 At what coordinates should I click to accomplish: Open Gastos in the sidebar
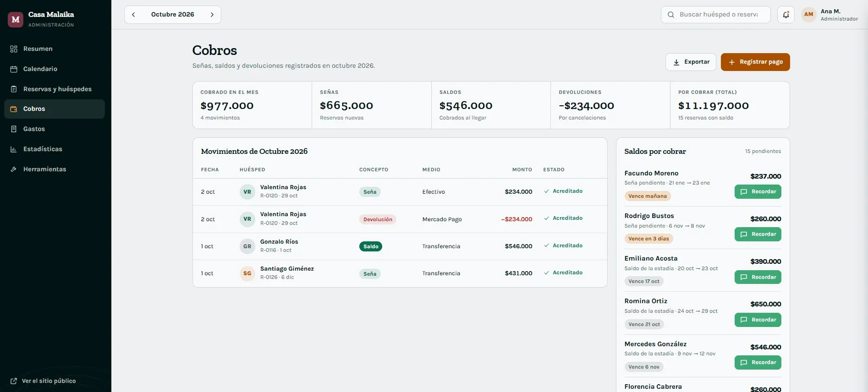55,129
